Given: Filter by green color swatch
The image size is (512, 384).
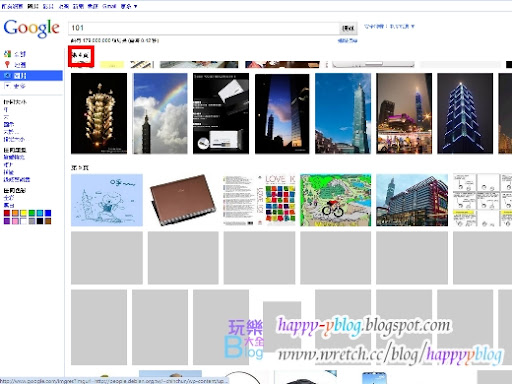Looking at the screenshot, I should tap(32, 213).
